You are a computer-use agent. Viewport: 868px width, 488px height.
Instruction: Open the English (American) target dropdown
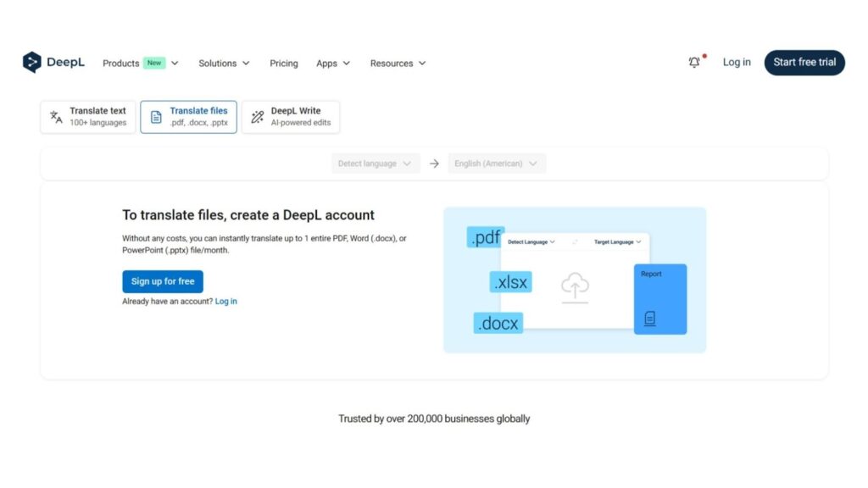pyautogui.click(x=497, y=164)
